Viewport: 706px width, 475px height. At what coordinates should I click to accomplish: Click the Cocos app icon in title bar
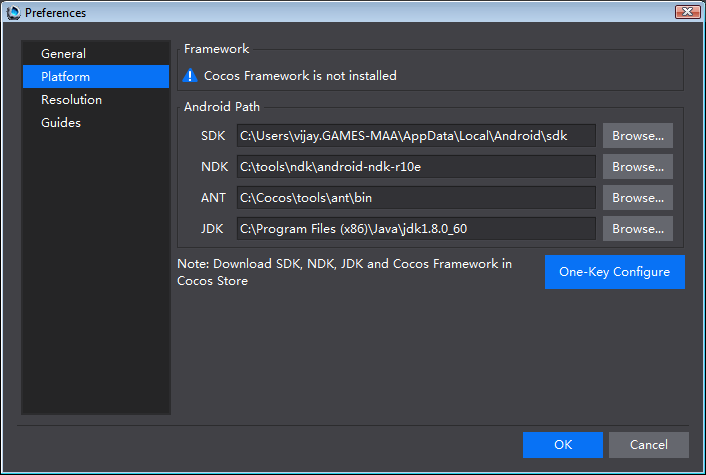14,12
